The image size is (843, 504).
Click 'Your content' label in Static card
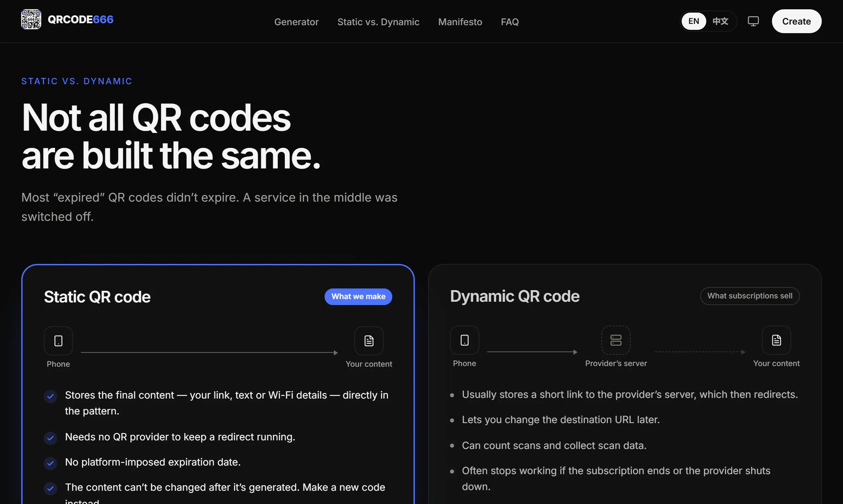369,364
